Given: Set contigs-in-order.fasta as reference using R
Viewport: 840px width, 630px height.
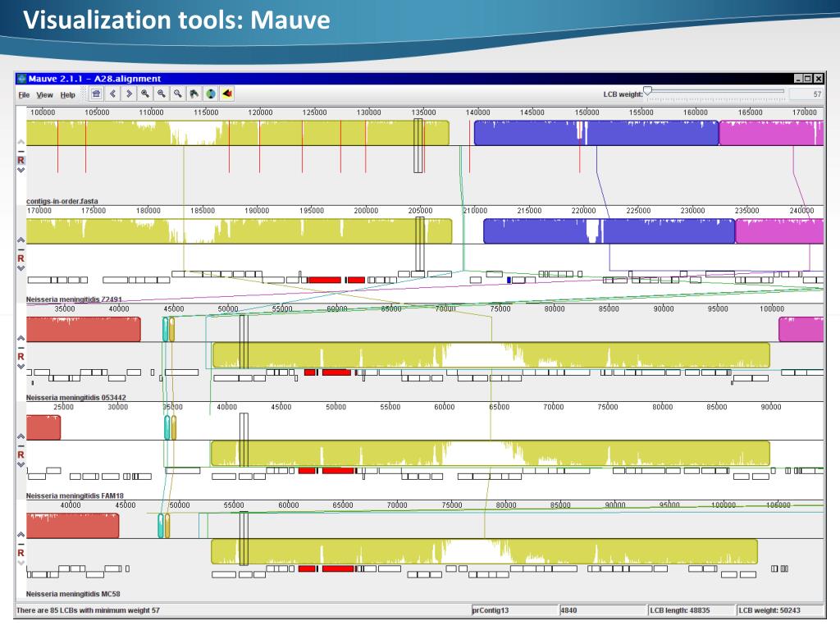Looking at the screenshot, I should tap(21, 160).
